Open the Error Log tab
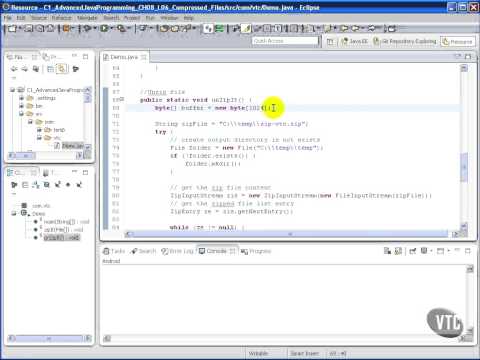 (178, 251)
